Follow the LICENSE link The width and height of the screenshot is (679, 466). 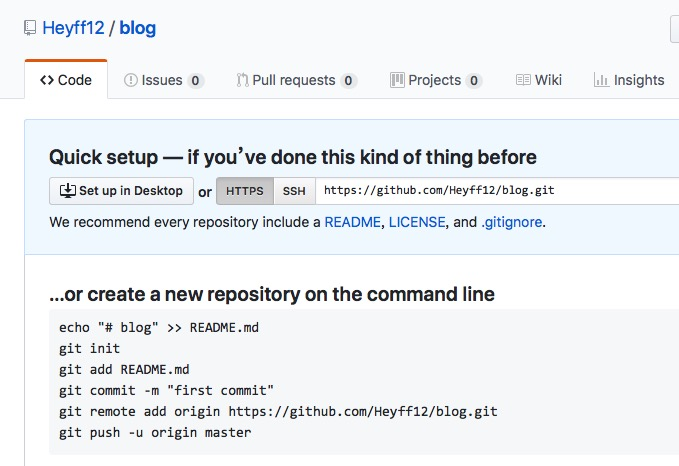click(417, 222)
